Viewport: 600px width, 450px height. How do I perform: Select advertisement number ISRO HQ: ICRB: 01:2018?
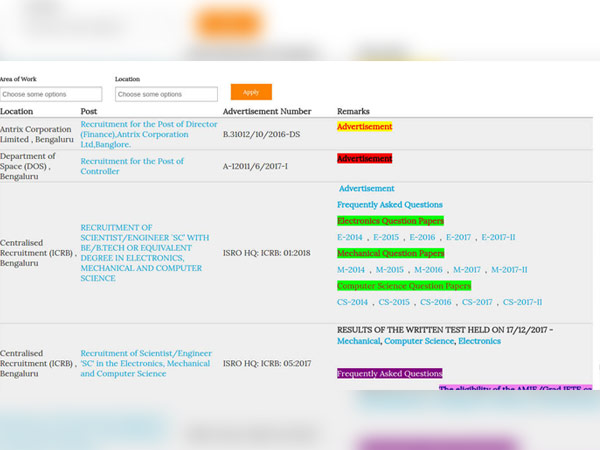[x=267, y=253]
